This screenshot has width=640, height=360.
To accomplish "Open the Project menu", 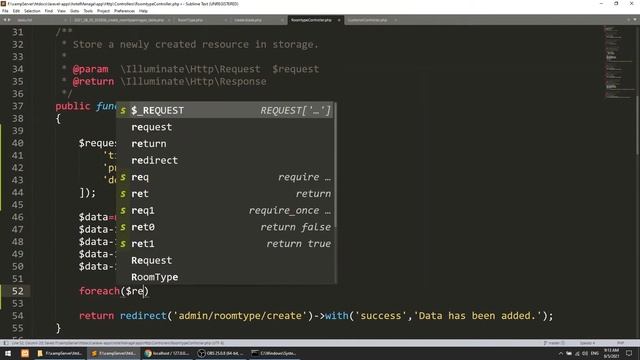I will pos(104,11).
